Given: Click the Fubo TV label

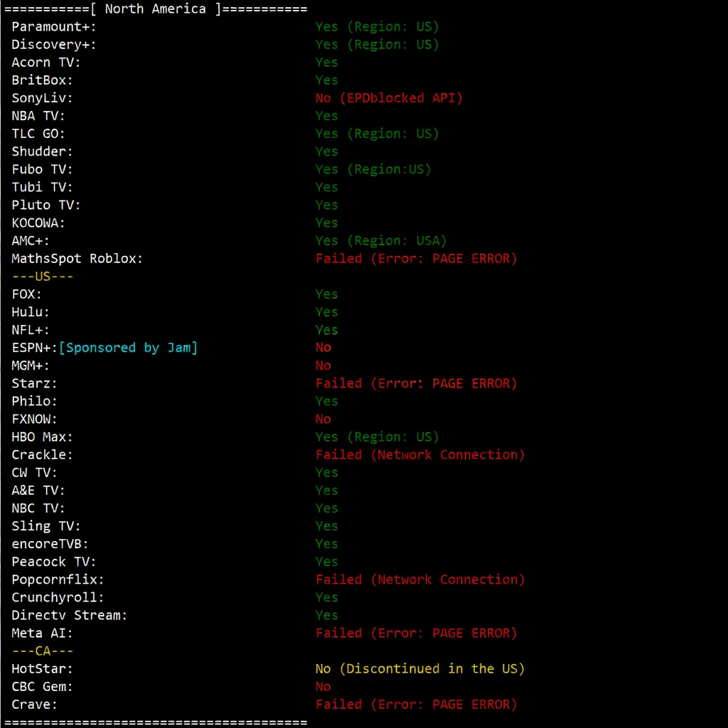Looking at the screenshot, I should point(42,169).
